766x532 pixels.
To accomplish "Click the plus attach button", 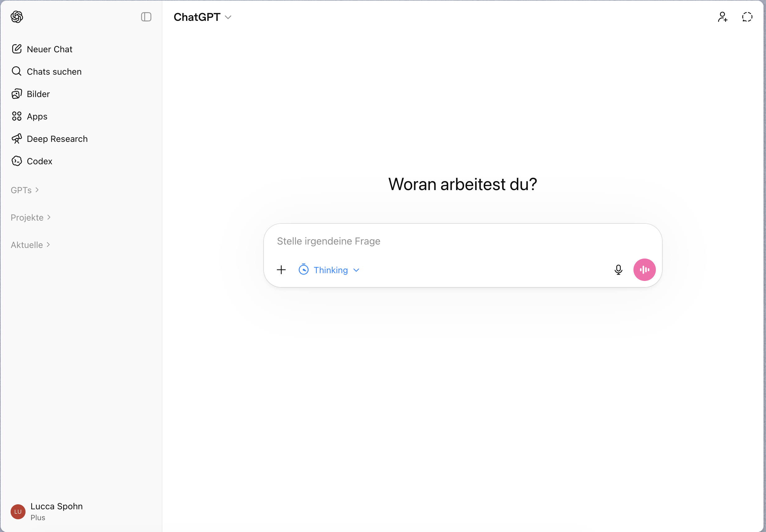I will coord(281,270).
